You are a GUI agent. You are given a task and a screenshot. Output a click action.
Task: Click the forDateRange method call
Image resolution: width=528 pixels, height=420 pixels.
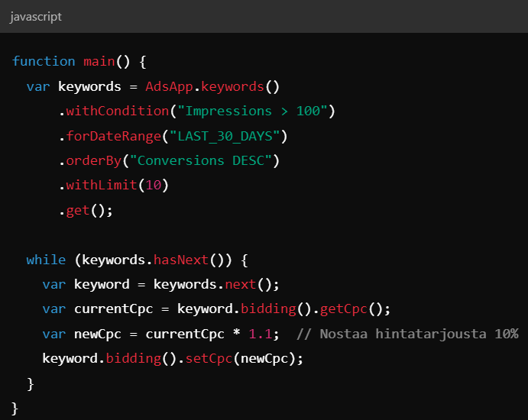pos(114,136)
